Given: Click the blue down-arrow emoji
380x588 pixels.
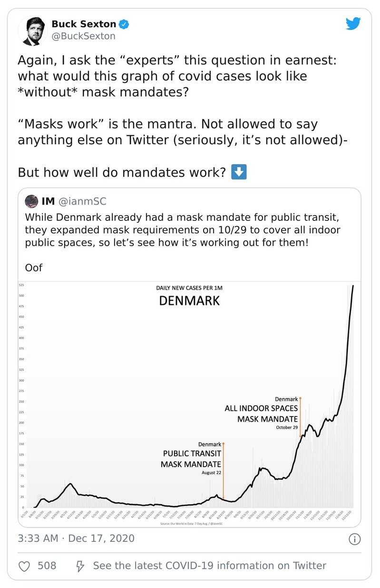Looking at the screenshot, I should pyautogui.click(x=238, y=172).
